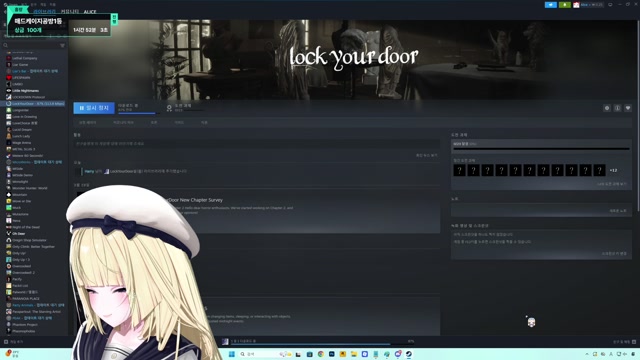The image size is (640, 360).
Task: Select Lucid Dream in library list
Action: point(22,130)
